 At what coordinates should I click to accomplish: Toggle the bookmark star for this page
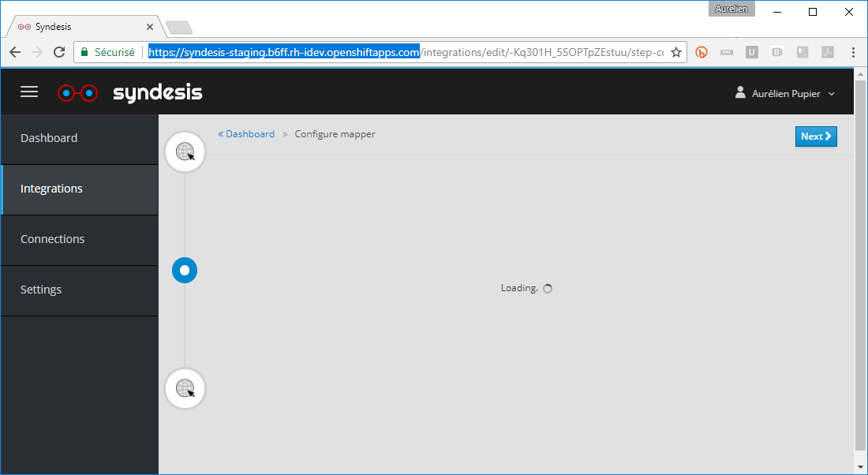pyautogui.click(x=676, y=51)
